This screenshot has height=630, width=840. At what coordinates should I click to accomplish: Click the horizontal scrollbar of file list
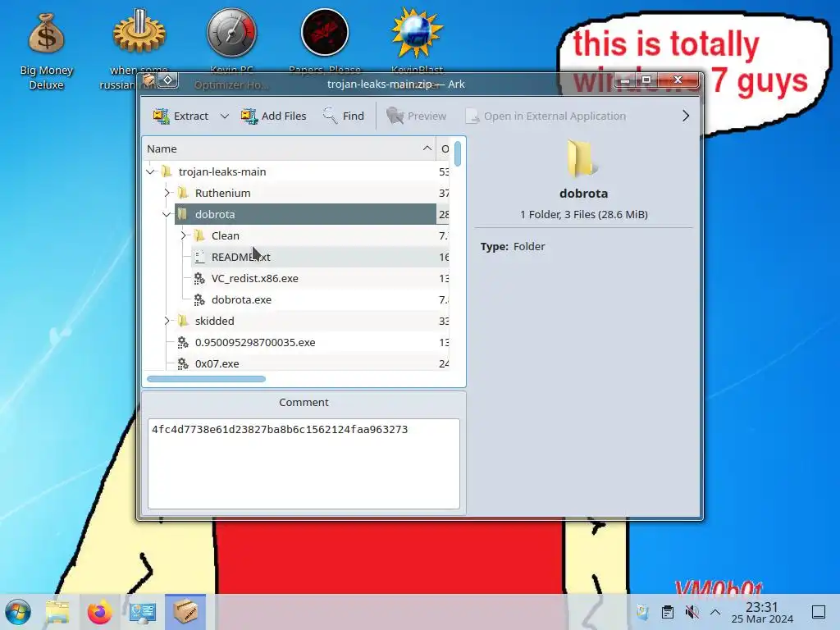(x=206, y=379)
